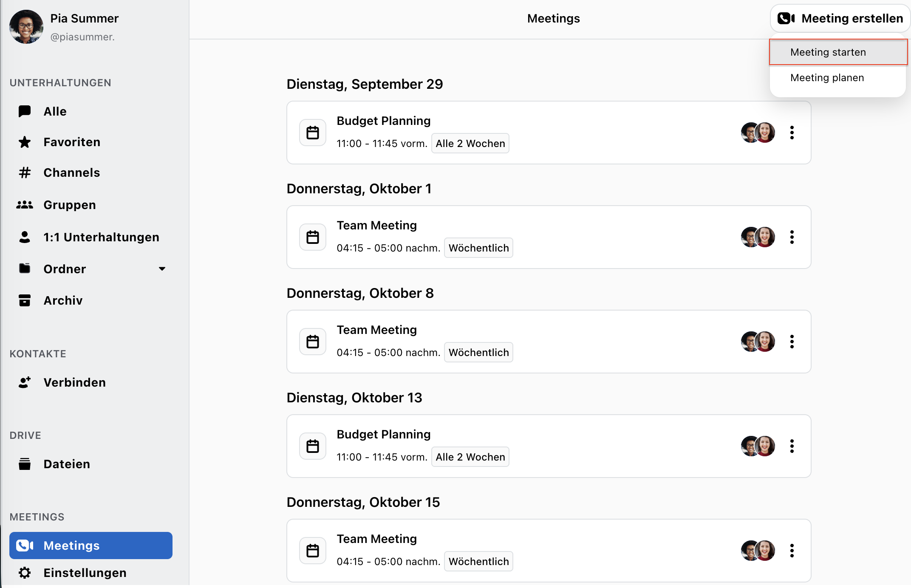Screen dimensions: 911x588
Task: Open Budget Planning title on September 29
Action: click(x=384, y=121)
